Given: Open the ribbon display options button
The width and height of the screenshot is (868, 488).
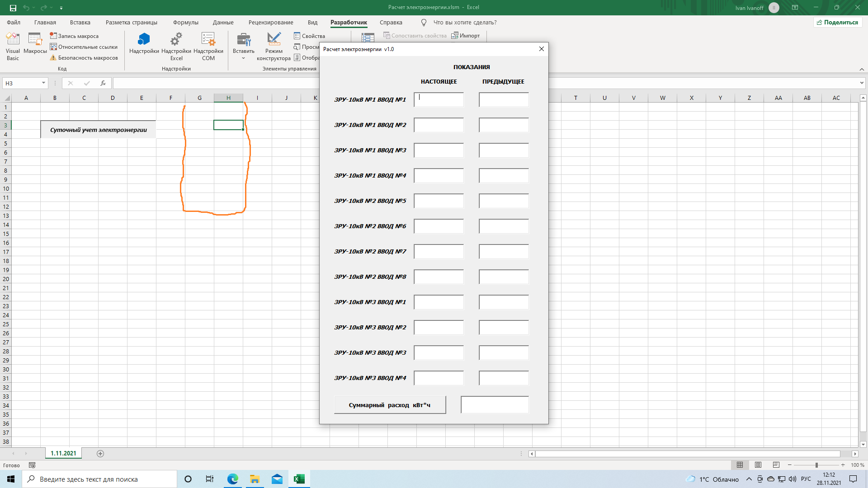Looking at the screenshot, I should point(795,8).
